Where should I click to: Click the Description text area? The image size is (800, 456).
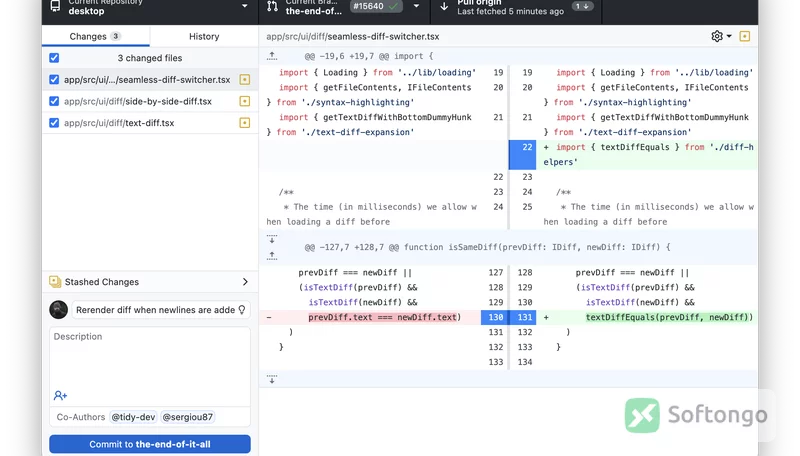150,366
